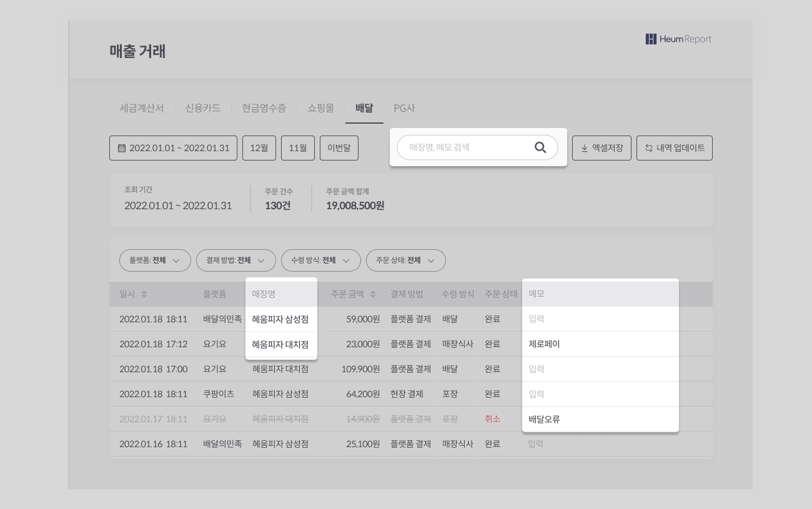812x509 pixels.
Task: Switch to the 세금계산서 tab
Action: point(142,108)
